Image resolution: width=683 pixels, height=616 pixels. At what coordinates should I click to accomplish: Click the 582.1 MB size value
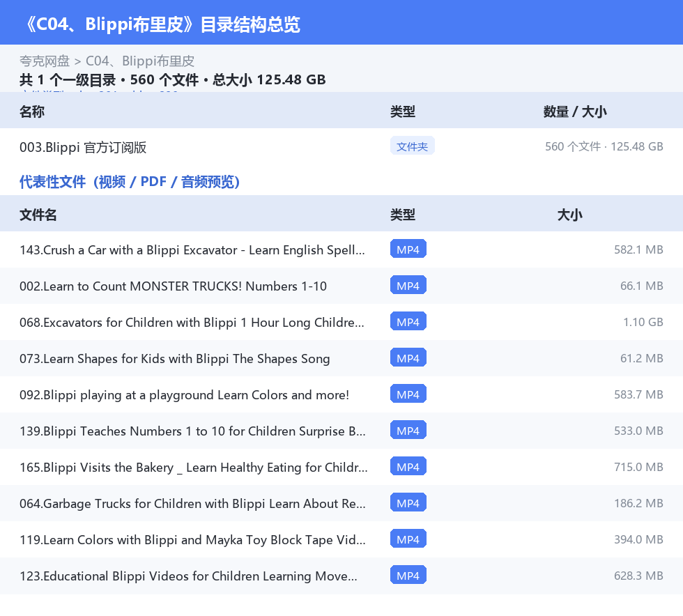[x=638, y=249]
